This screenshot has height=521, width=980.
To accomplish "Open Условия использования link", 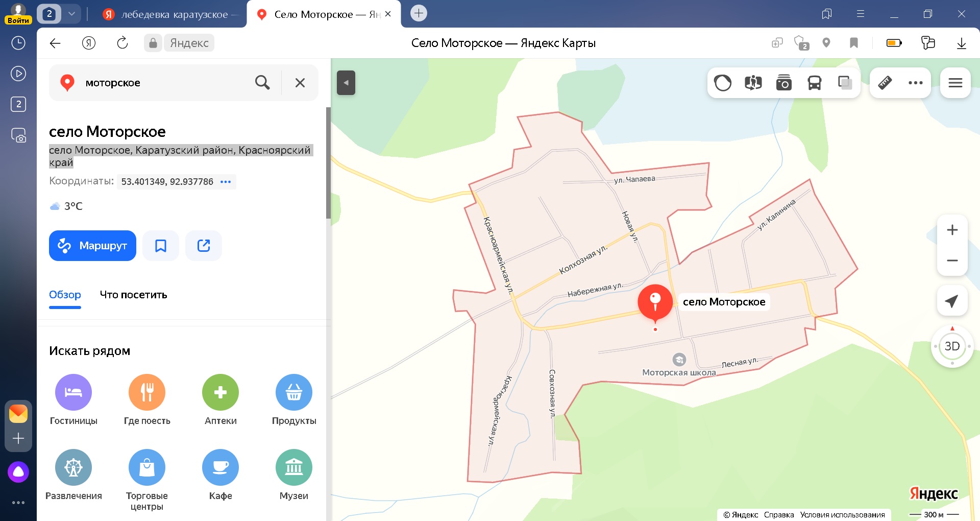I will pos(842,514).
